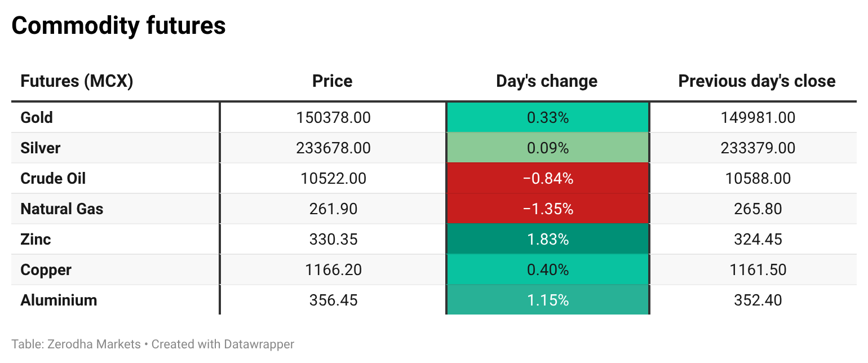This screenshot has width=868, height=363.
Task: Select the red −1.35% Natural Gas cell
Action: [x=548, y=209]
